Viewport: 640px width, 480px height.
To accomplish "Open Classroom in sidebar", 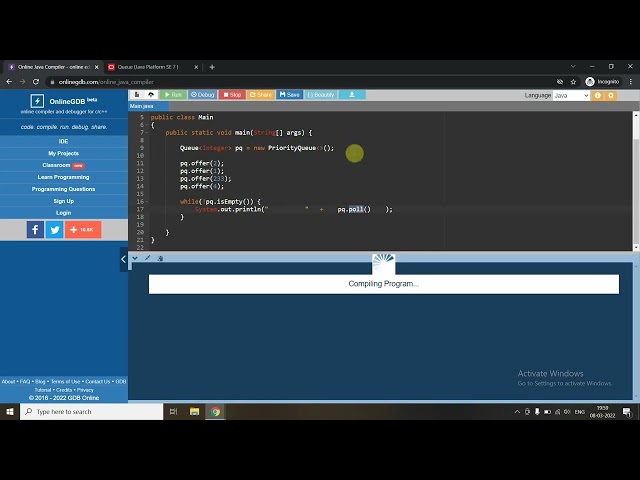I will click(64, 165).
